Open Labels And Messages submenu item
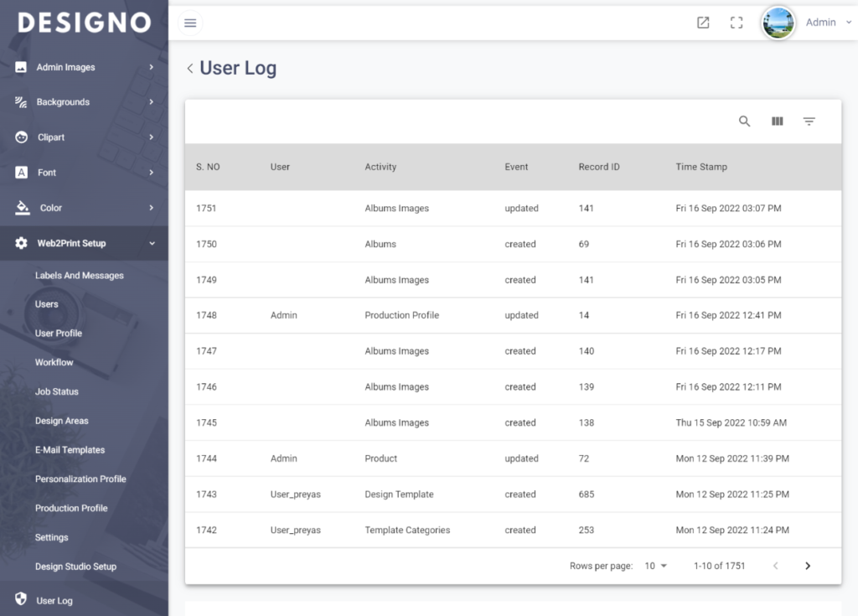858x616 pixels. 80,276
